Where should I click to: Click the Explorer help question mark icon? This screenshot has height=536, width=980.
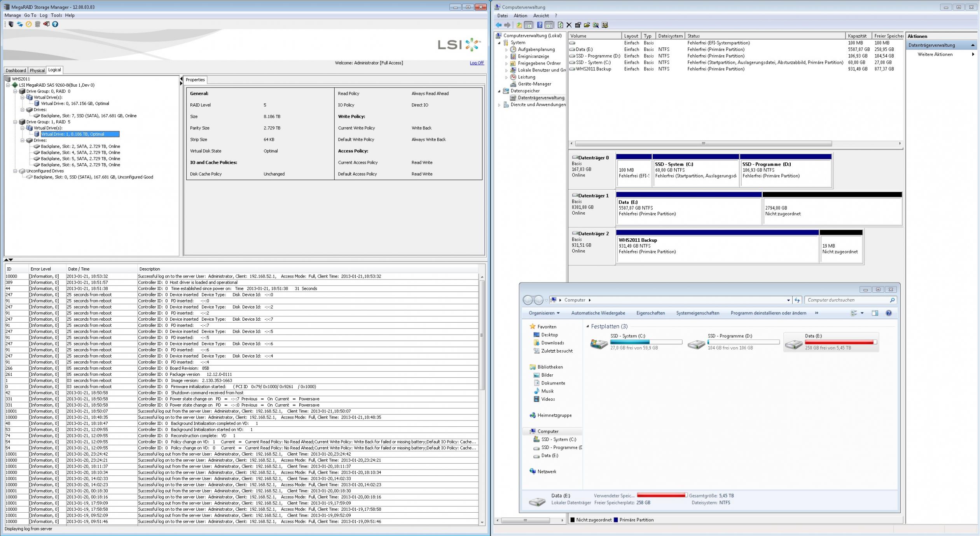pos(889,313)
